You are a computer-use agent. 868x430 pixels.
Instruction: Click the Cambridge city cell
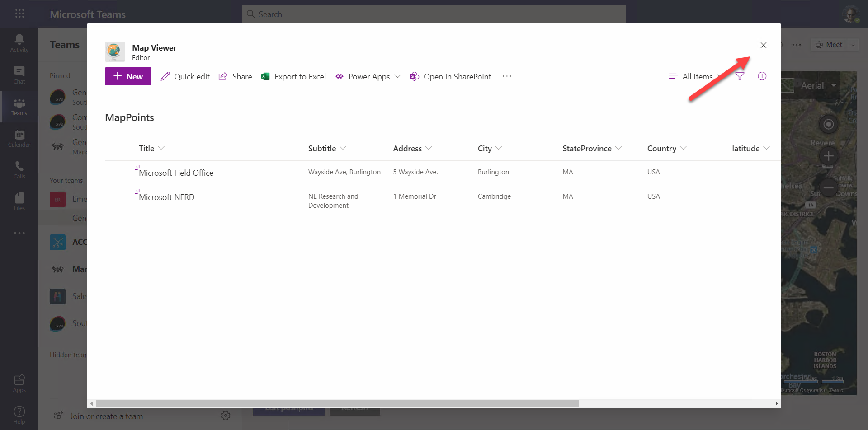point(494,196)
